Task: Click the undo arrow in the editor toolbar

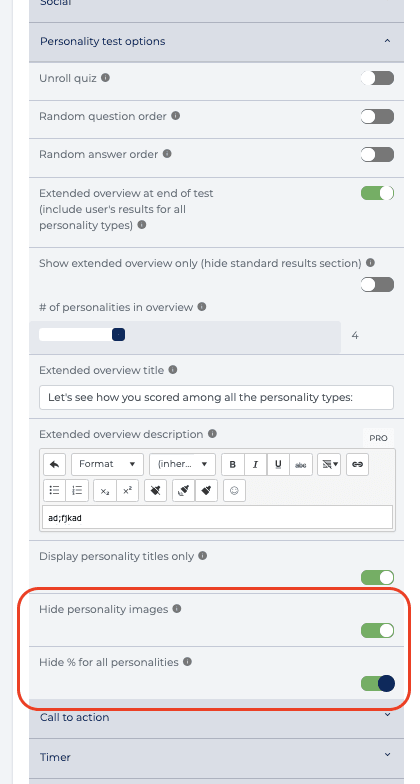Action: tap(54, 464)
